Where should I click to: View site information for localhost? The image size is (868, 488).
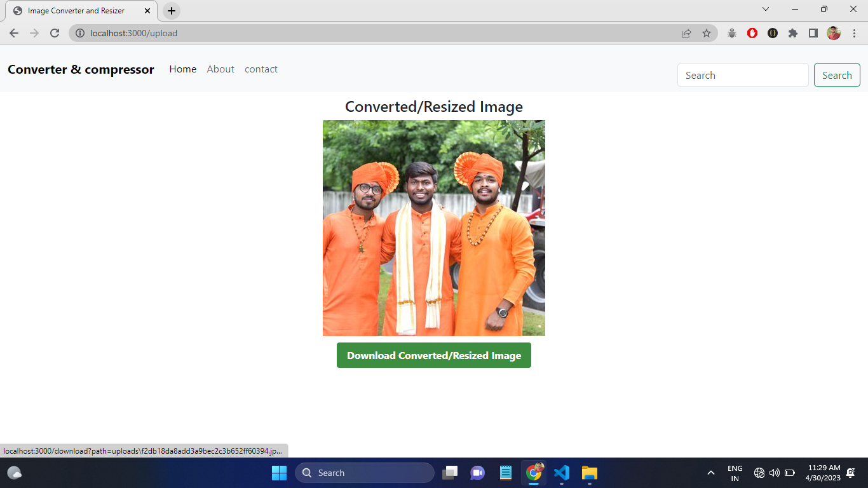click(x=80, y=33)
